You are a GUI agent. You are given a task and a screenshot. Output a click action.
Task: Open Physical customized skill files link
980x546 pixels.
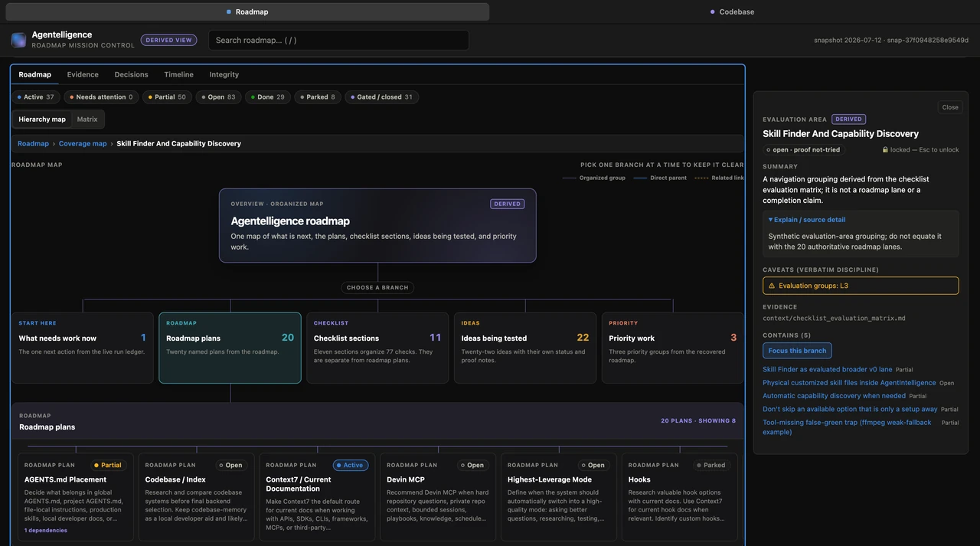tap(849, 383)
